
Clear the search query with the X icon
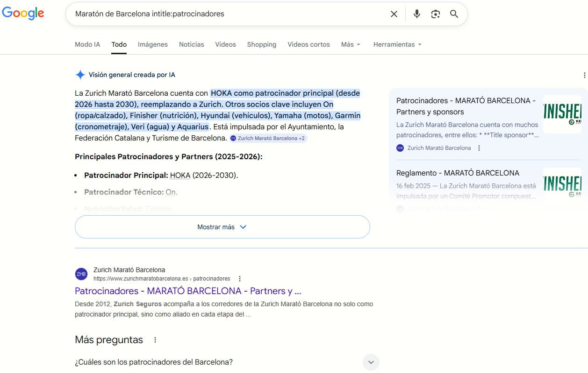(394, 14)
